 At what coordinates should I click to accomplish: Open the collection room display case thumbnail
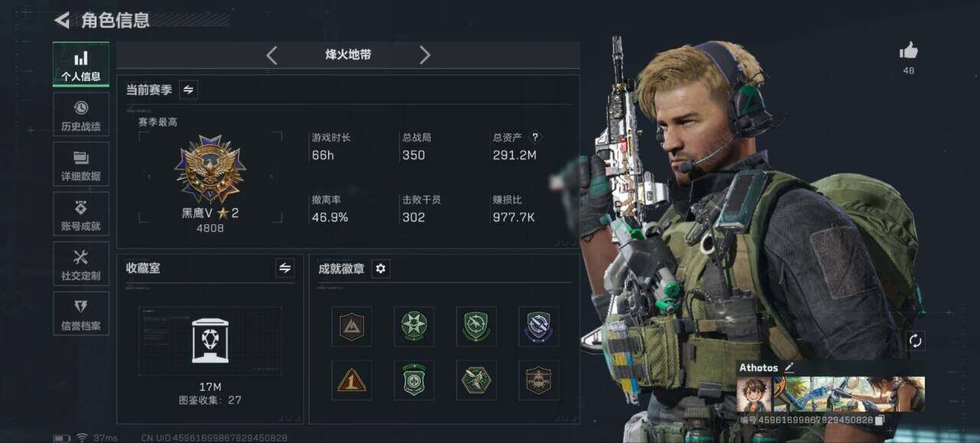point(210,341)
